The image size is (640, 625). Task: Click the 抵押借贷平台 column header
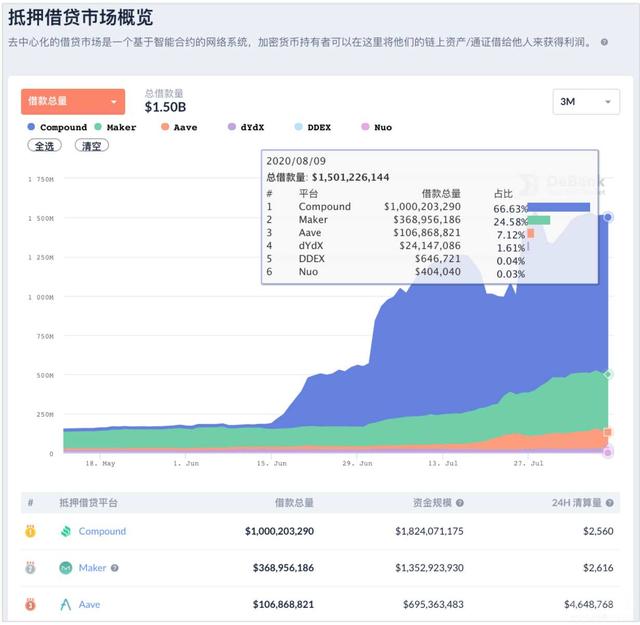(x=89, y=503)
